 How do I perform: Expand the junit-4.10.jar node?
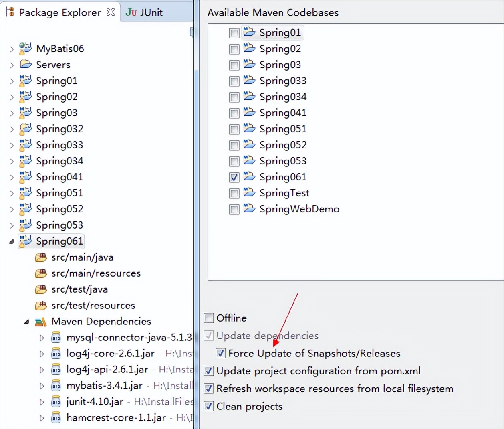[42, 402]
